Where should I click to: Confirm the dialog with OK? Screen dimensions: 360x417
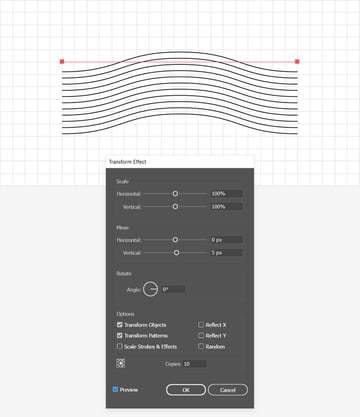186,390
